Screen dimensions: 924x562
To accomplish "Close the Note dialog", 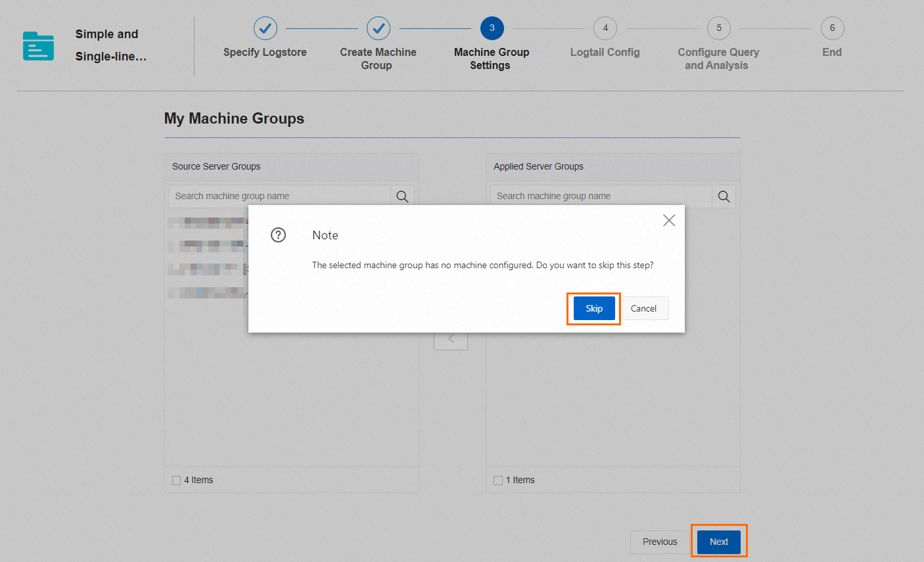I will pos(668,220).
